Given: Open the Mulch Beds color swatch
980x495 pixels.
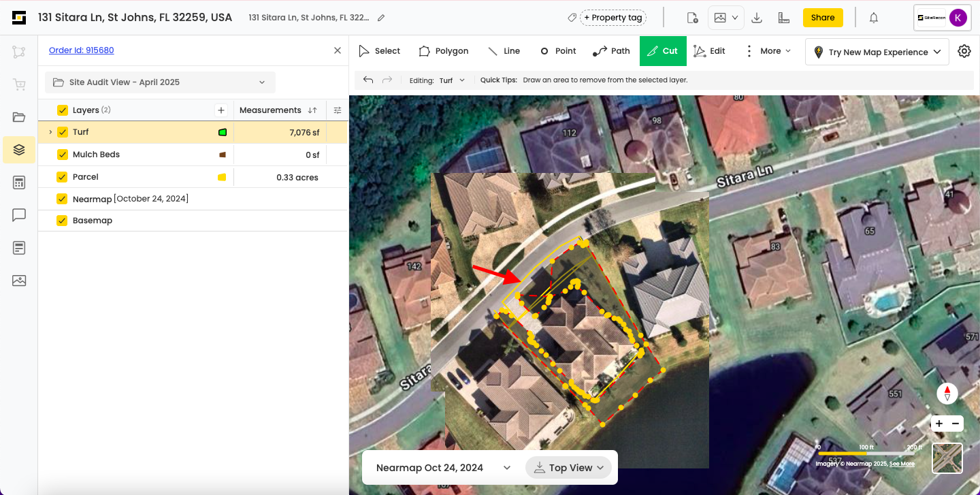Looking at the screenshot, I should tap(222, 155).
